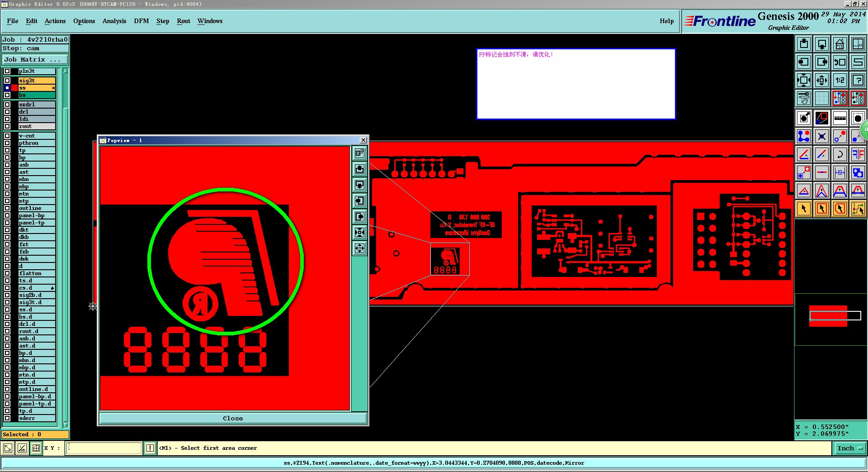Click the snap crosshair icon bottom left
This screenshot has height=472, width=868.
(36, 448)
